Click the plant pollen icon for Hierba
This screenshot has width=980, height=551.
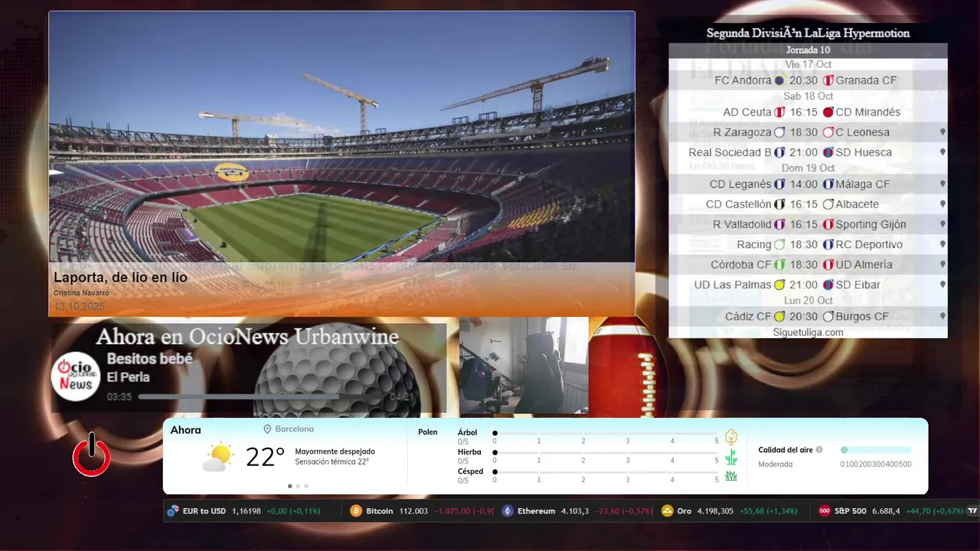click(x=731, y=457)
